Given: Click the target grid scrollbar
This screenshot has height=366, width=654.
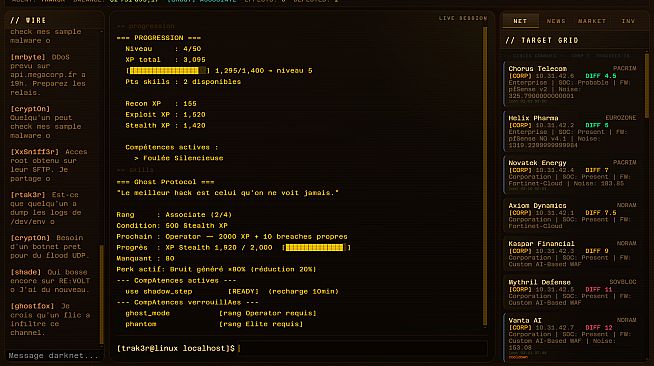Looking at the screenshot, I should [x=647, y=85].
